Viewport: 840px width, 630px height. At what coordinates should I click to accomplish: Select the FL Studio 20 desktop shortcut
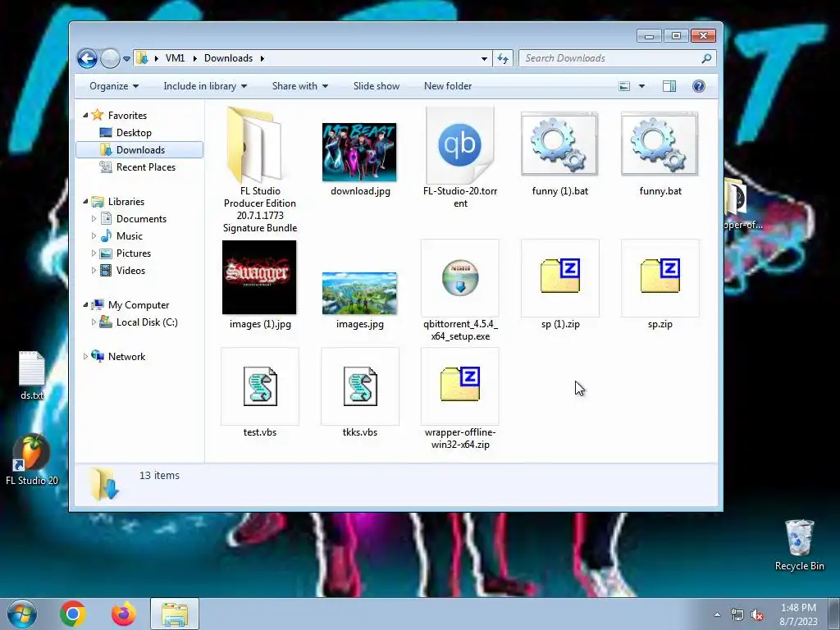click(32, 459)
